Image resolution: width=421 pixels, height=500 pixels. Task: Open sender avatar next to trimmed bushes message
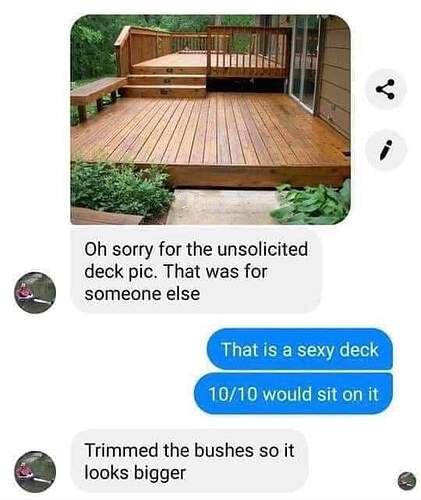pyautogui.click(x=35, y=472)
